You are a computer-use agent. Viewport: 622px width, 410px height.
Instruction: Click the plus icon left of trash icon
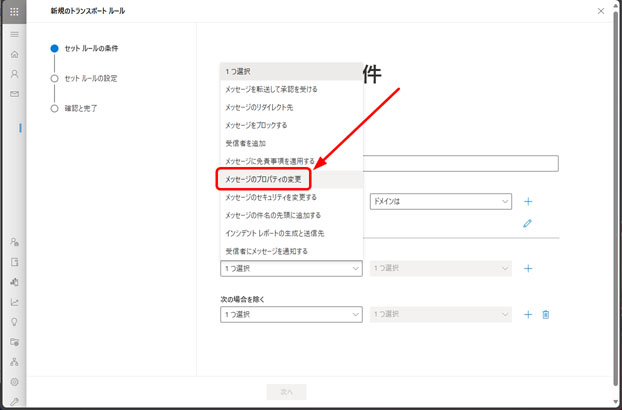tap(528, 314)
